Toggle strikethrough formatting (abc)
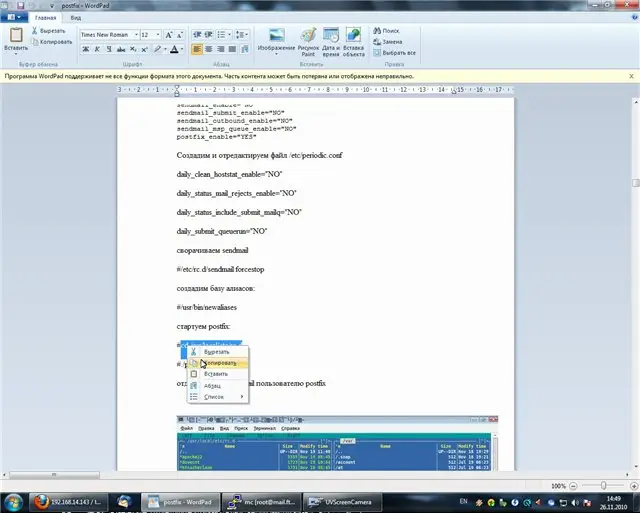 pos(121,49)
